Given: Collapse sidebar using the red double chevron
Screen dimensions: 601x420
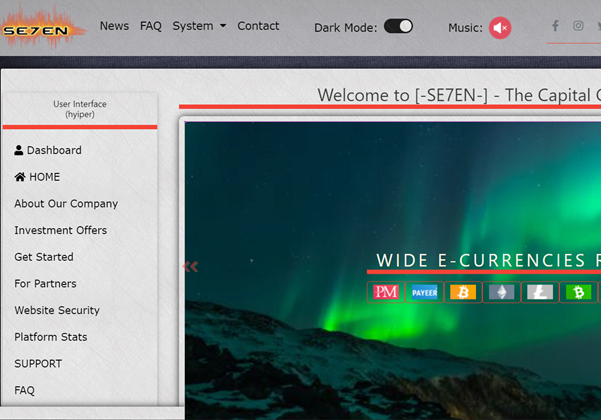Looking at the screenshot, I should 189,266.
